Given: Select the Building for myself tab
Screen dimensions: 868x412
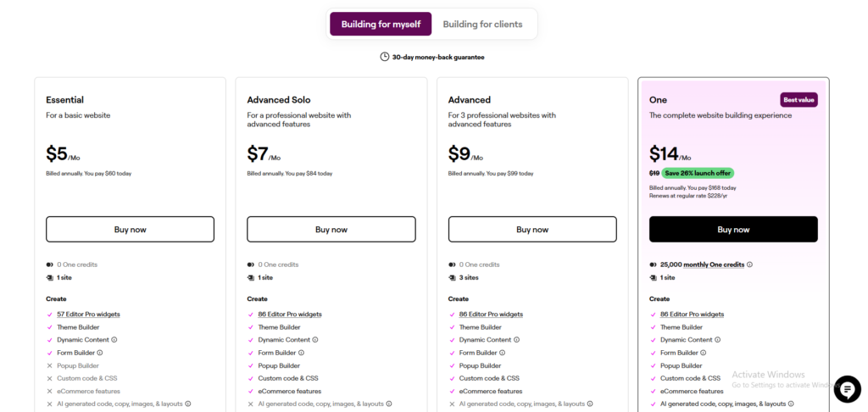Looking at the screenshot, I should pyautogui.click(x=381, y=24).
